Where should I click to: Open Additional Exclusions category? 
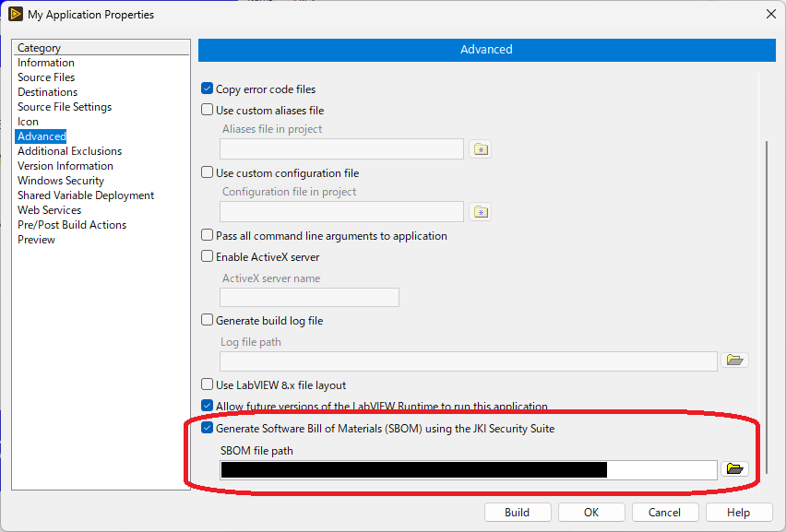pos(70,151)
